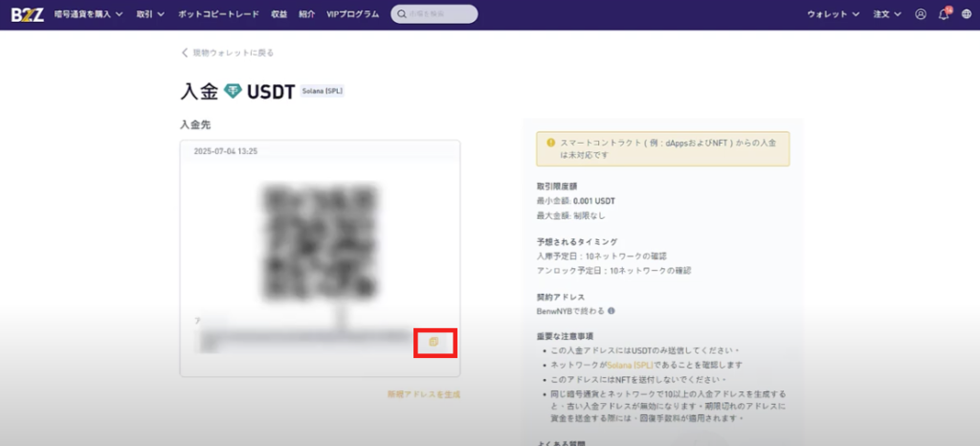980x446 pixels.
Task: Open the 紹介 nav item
Action: (307, 14)
